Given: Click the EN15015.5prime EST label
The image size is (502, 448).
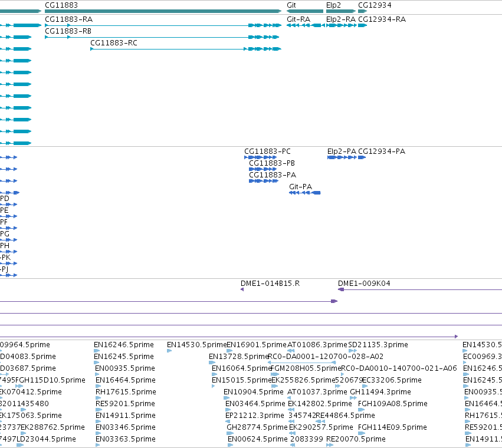Looking at the screenshot, I should [241, 380].
